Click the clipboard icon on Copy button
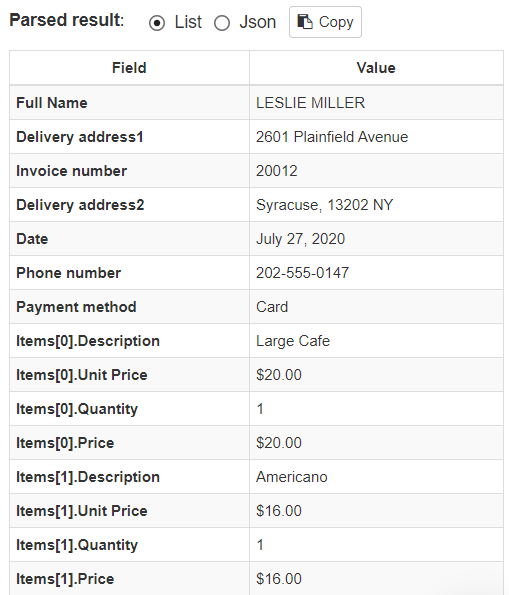Image resolution: width=509 pixels, height=595 pixels. pyautogui.click(x=305, y=22)
